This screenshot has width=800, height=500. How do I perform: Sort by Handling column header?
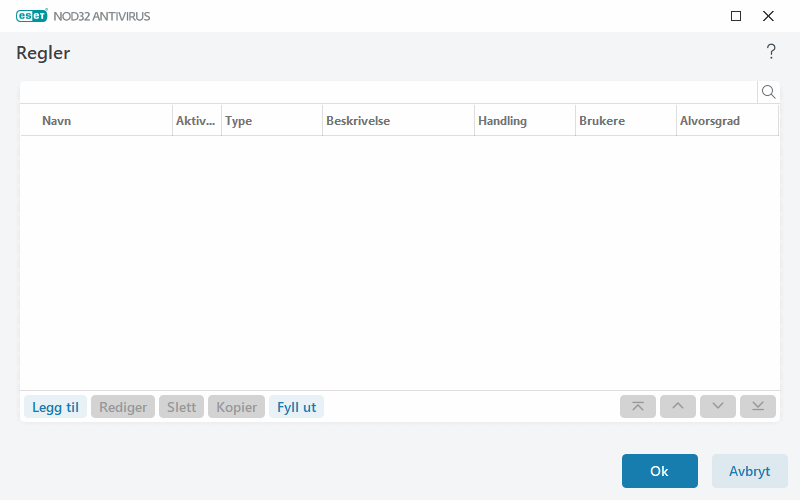pos(525,121)
